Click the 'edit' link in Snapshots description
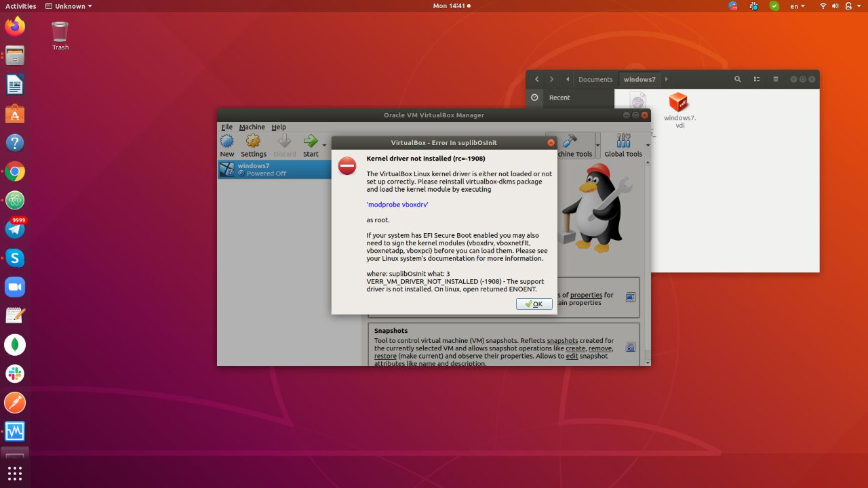The width and height of the screenshot is (868, 488). coord(572,356)
